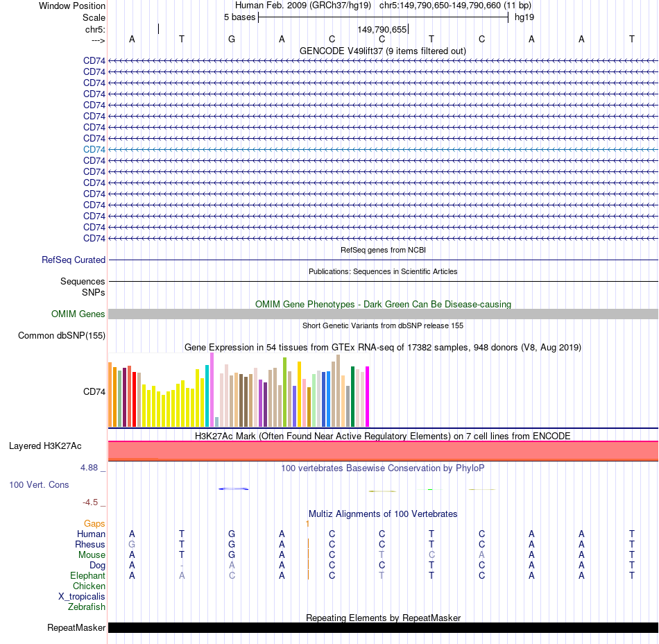
Task: Click the RefSeq Curated track label
Action: [73, 260]
